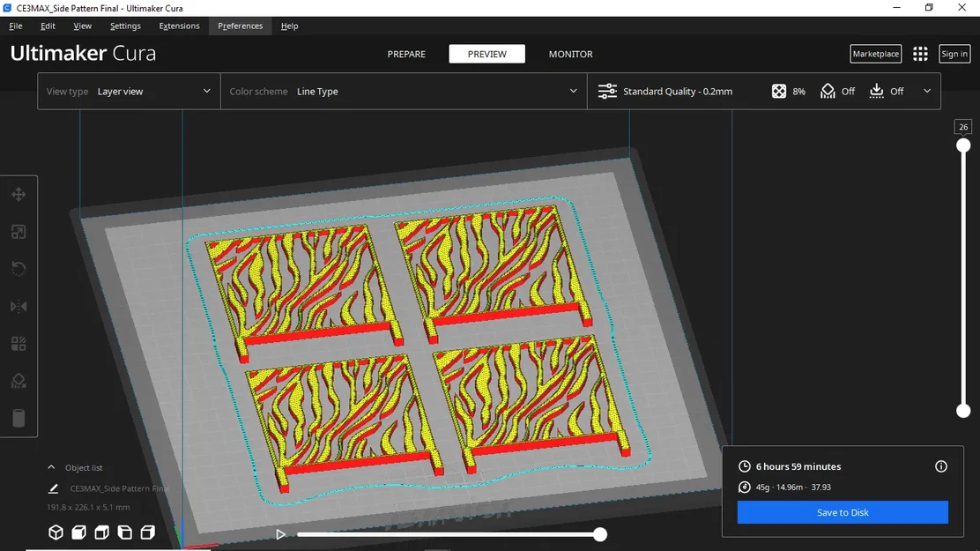Switch to top view cube icon
Screen dimensions: 980x551
pyautogui.click(x=101, y=532)
